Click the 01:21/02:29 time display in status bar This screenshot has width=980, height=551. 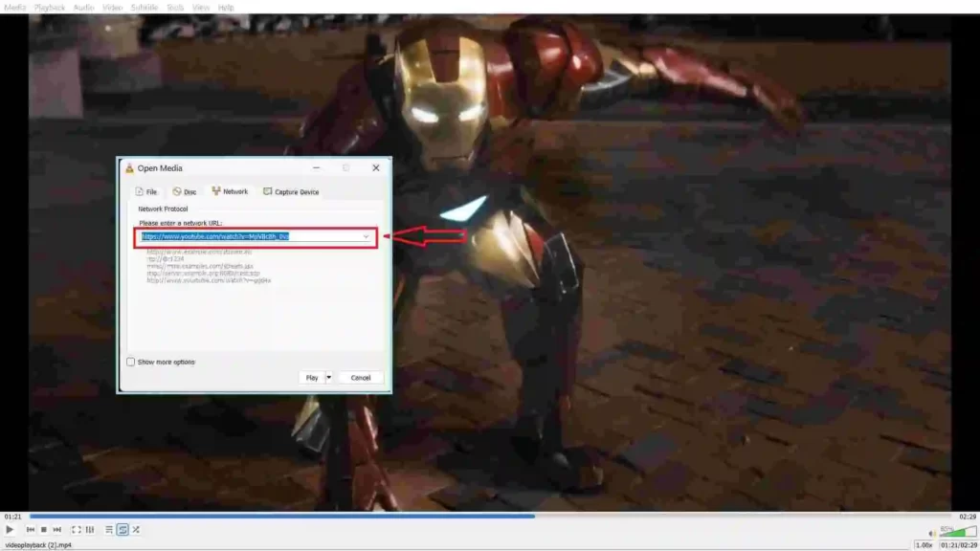click(x=958, y=545)
